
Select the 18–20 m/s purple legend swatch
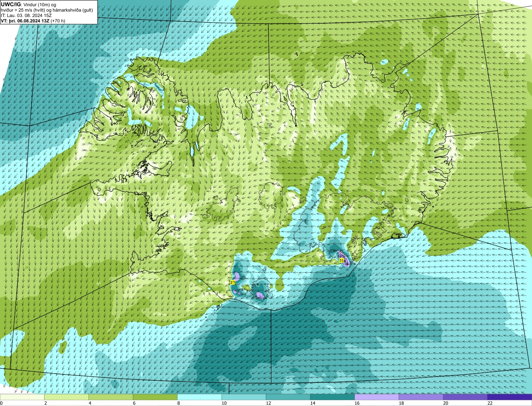point(421,397)
